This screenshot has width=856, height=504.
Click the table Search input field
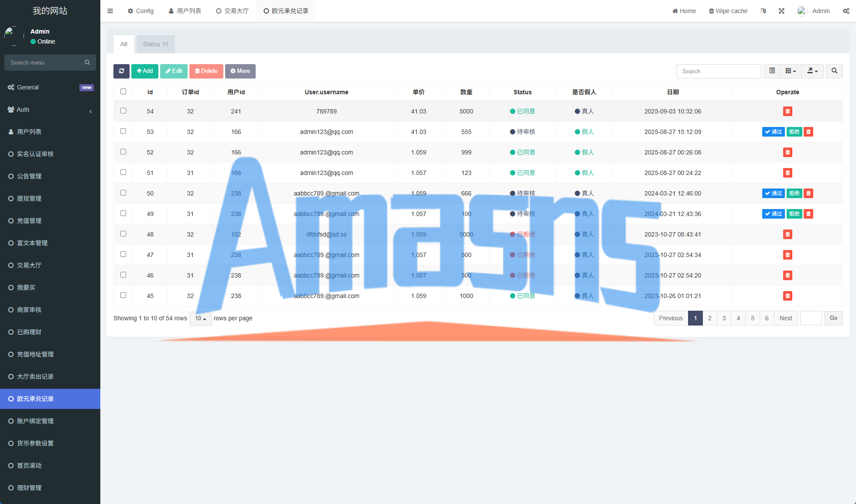pyautogui.click(x=719, y=71)
